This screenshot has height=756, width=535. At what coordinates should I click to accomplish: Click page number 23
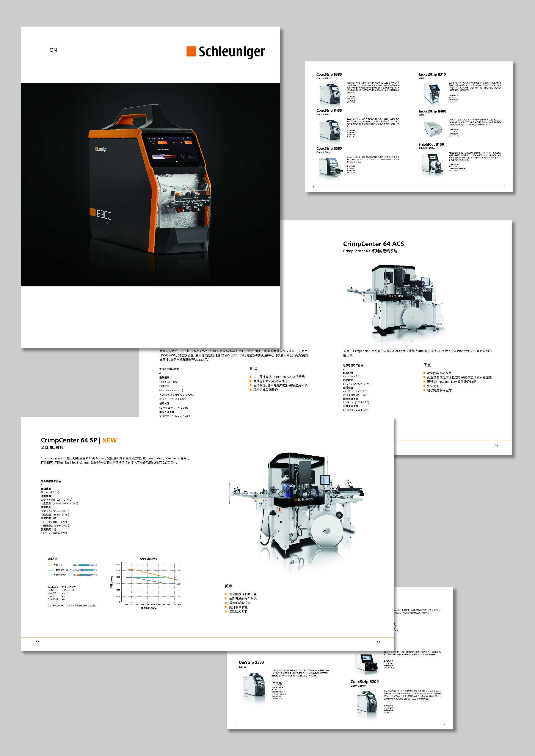[378, 642]
